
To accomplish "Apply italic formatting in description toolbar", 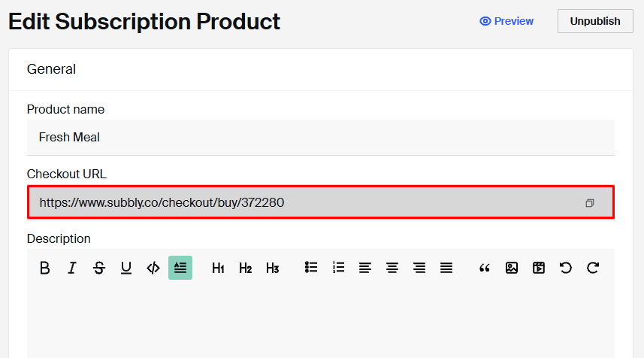I will (x=72, y=268).
